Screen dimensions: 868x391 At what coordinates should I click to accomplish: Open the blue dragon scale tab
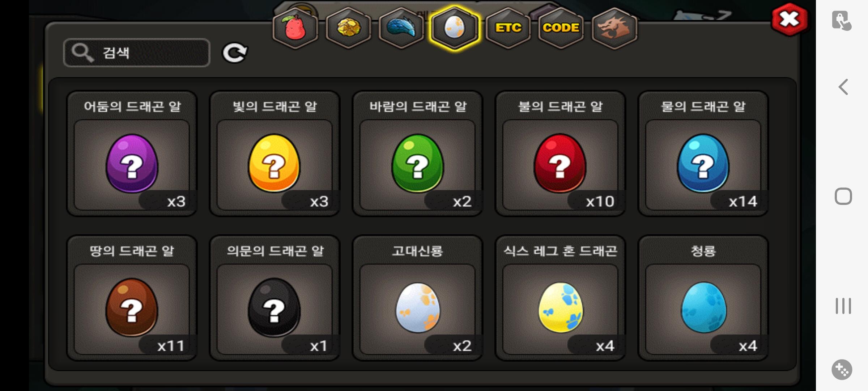click(x=401, y=28)
